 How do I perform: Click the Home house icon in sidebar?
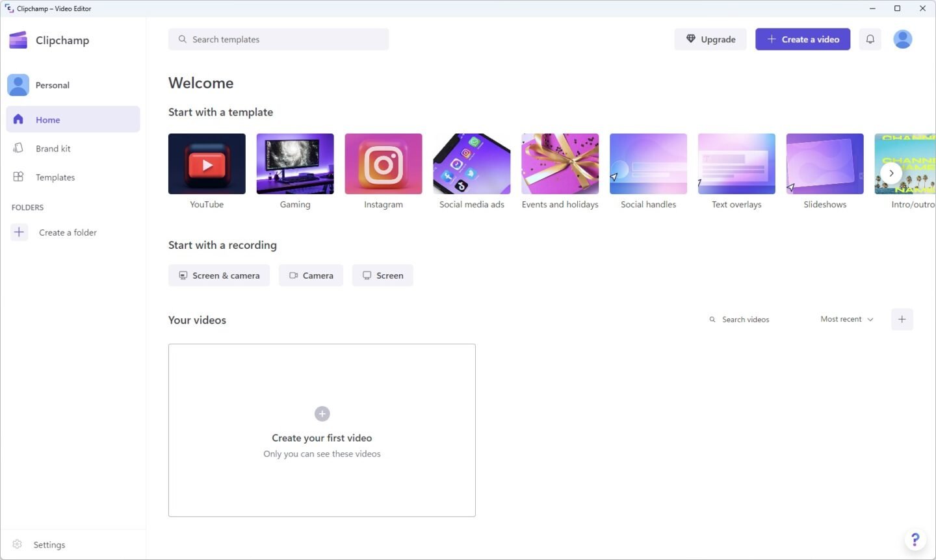coord(18,120)
